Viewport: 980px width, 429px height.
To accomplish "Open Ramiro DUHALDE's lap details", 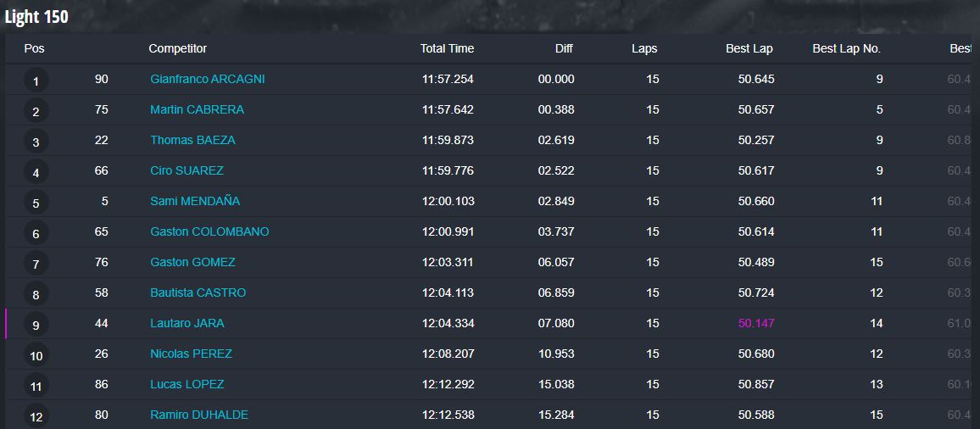I will point(199,415).
